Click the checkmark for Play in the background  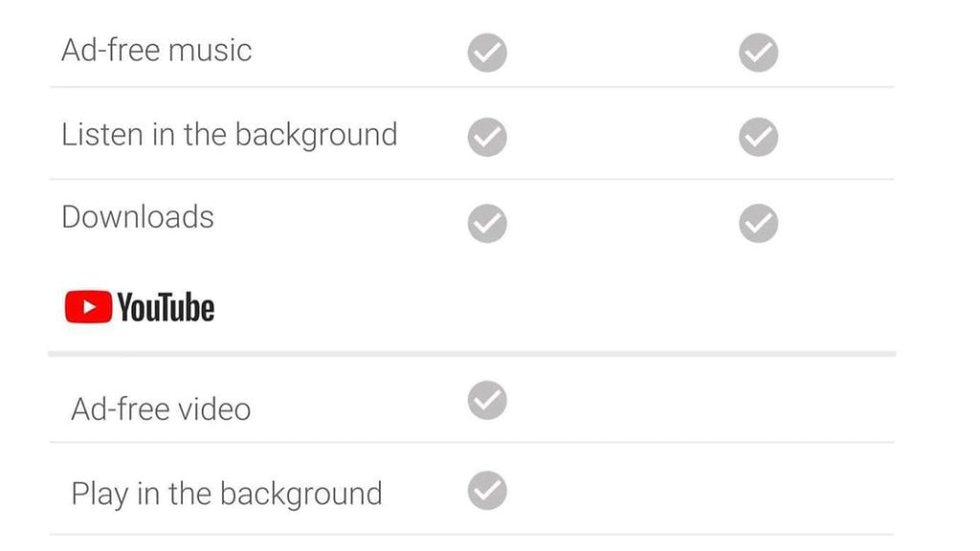(487, 492)
